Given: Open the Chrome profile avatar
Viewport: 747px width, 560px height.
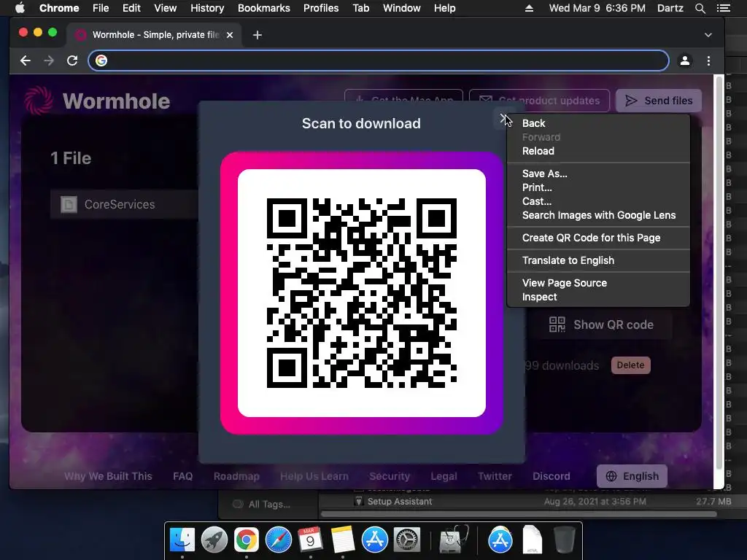Looking at the screenshot, I should click(x=684, y=61).
